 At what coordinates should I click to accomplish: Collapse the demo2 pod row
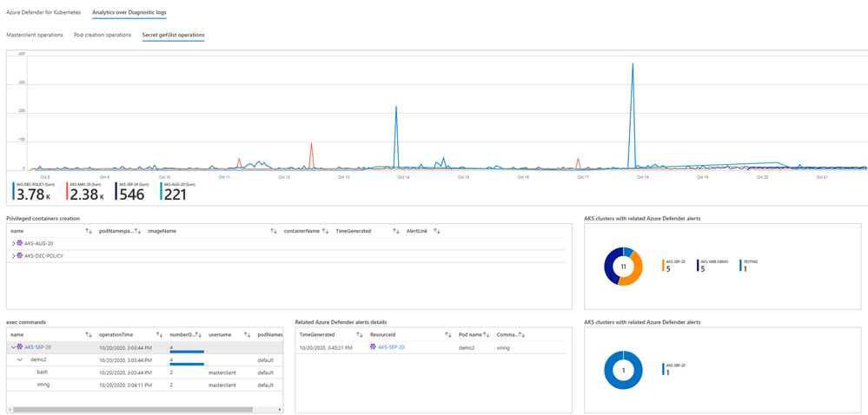(x=20, y=359)
